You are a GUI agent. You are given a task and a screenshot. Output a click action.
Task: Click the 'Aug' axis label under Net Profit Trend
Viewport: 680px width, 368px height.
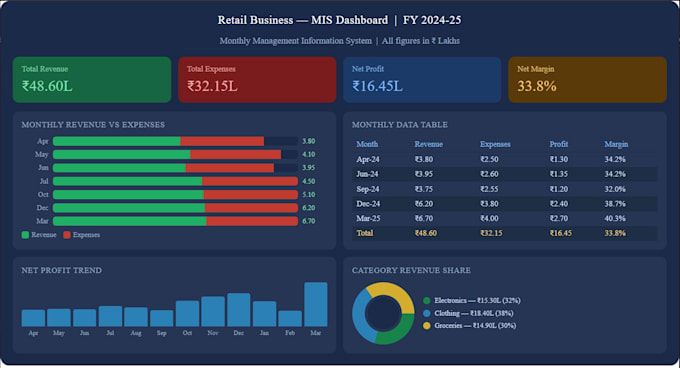pyautogui.click(x=136, y=333)
